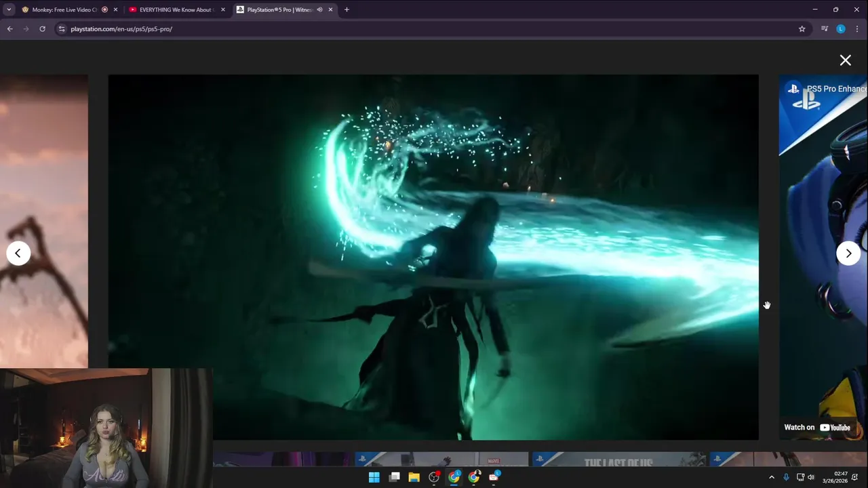Select the previous slide preview image
This screenshot has width=868, height=488.
(x=44, y=221)
